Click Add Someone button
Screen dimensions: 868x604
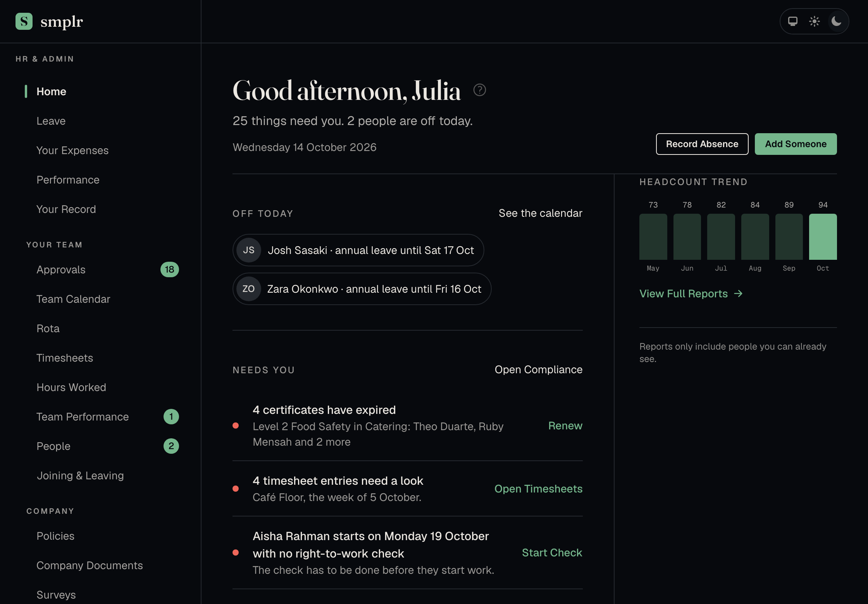[796, 144]
